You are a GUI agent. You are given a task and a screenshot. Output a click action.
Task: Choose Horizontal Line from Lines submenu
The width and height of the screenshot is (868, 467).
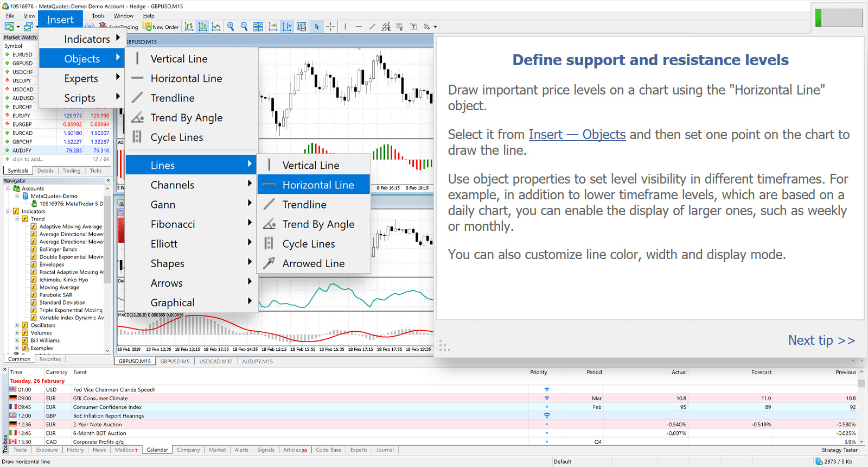click(x=318, y=185)
